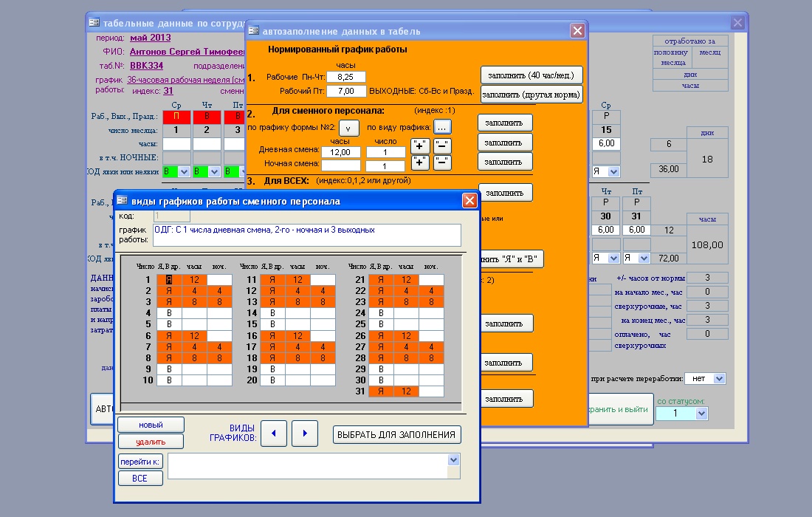Select 'Я' cell for day 1 in schedule grid
The width and height of the screenshot is (812, 517).
coord(169,280)
